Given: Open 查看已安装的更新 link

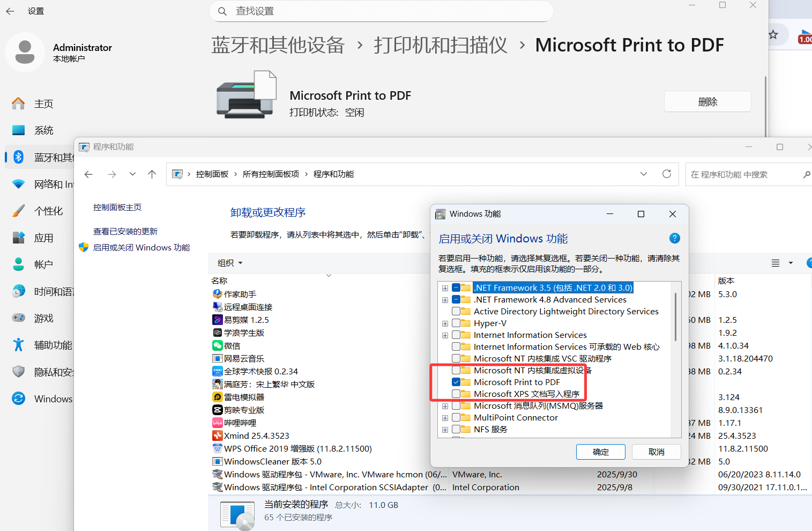Looking at the screenshot, I should click(x=125, y=231).
